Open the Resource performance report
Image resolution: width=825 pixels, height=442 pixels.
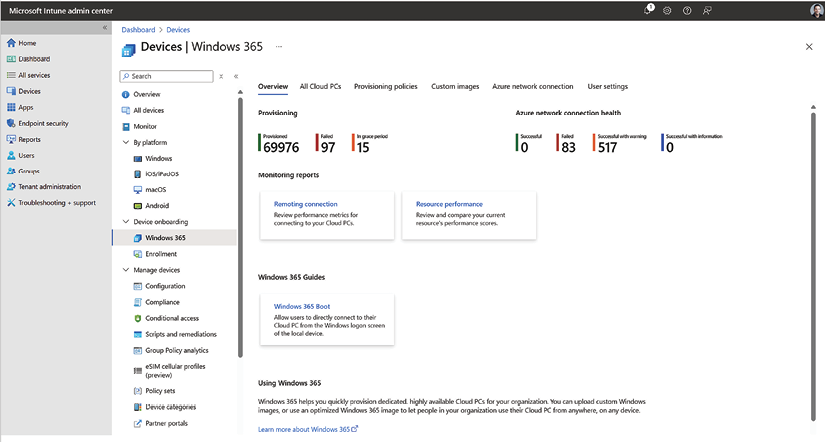pos(449,204)
